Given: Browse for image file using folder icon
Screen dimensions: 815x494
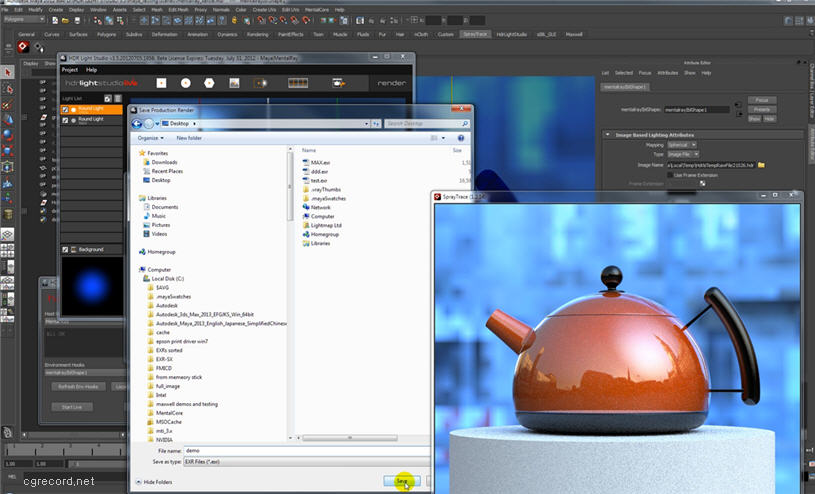Looking at the screenshot, I should [761, 164].
